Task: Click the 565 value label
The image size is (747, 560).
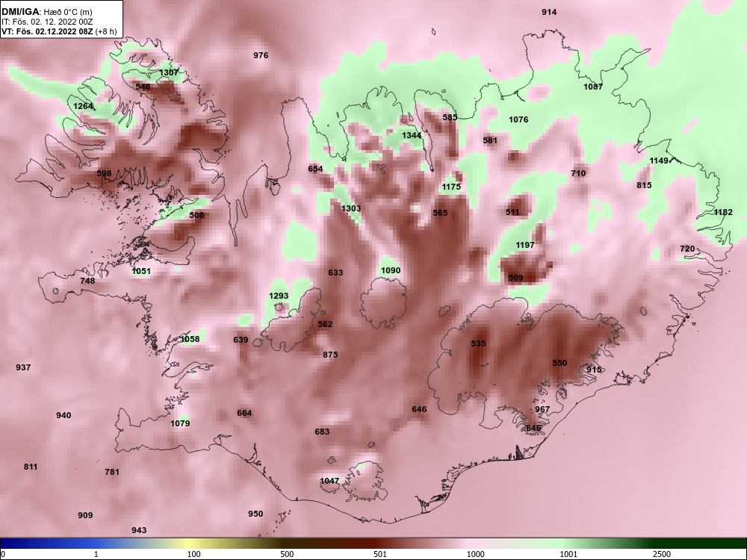Action: (x=440, y=212)
